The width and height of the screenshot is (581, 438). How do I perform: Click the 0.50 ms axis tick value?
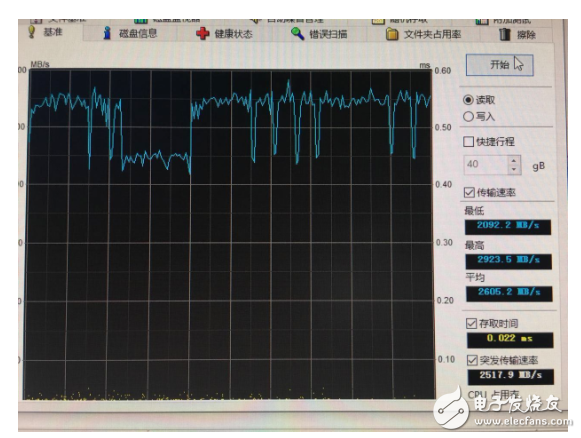coord(443,127)
